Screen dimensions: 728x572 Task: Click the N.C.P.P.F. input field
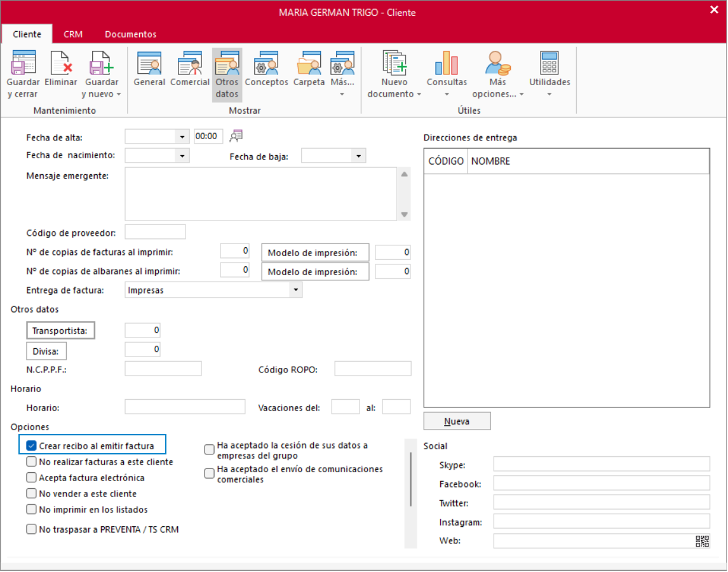[163, 369]
